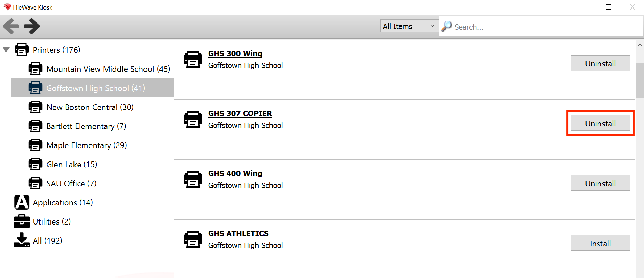Click the GHS ATHLETICS printer icon
Image resolution: width=644 pixels, height=278 pixels.
coord(193,240)
